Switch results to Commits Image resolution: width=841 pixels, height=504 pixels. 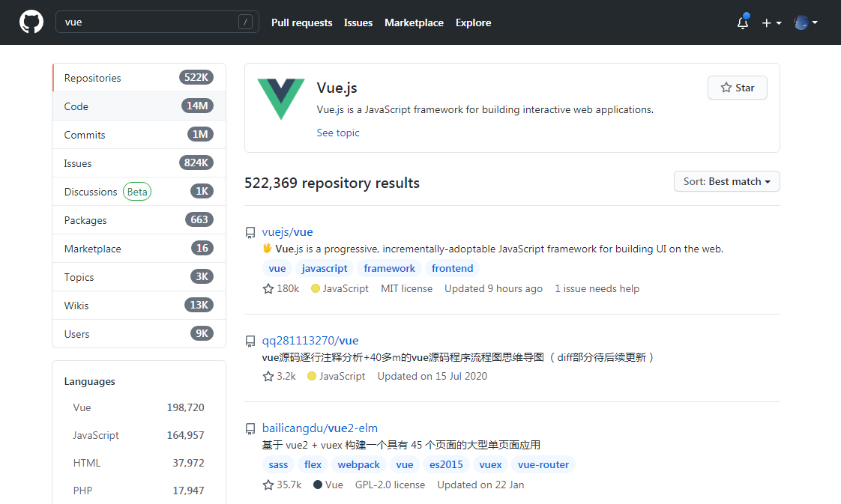(x=84, y=135)
